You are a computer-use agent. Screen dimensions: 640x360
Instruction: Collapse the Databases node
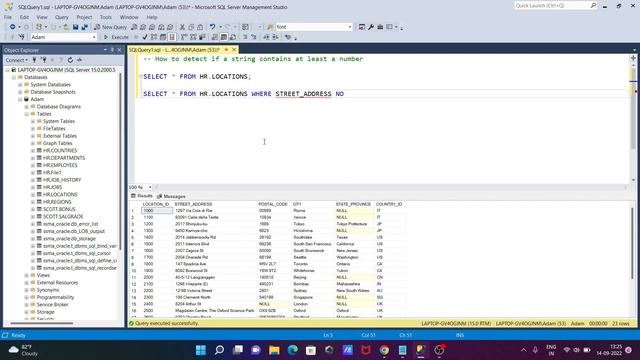[14, 77]
